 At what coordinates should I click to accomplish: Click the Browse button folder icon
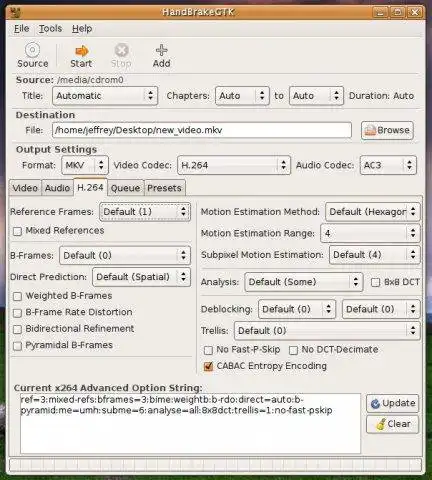[x=370, y=130]
